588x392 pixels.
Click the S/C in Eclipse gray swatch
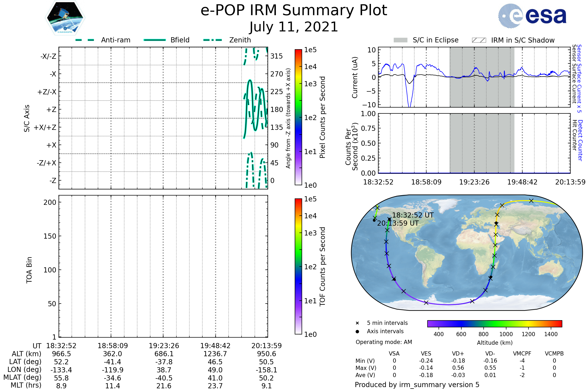coord(400,40)
